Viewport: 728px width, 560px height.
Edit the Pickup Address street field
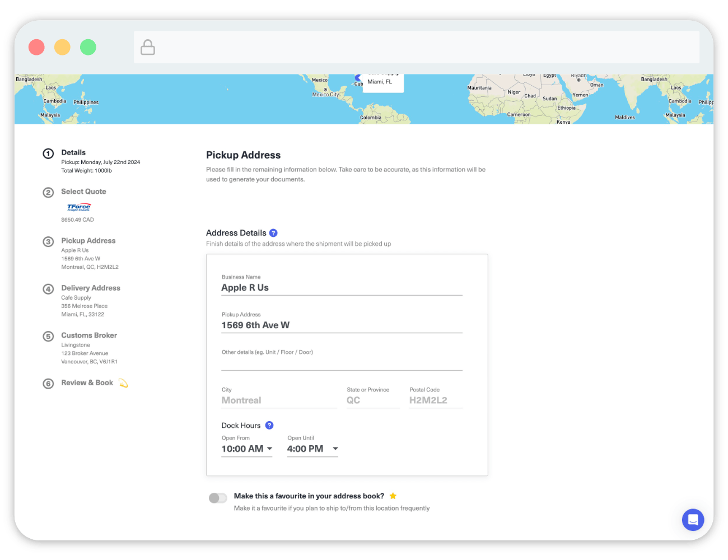click(342, 325)
